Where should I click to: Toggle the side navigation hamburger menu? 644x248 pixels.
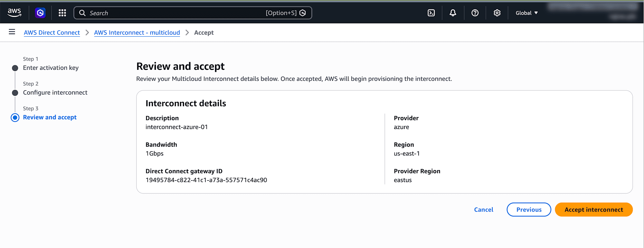[12, 32]
